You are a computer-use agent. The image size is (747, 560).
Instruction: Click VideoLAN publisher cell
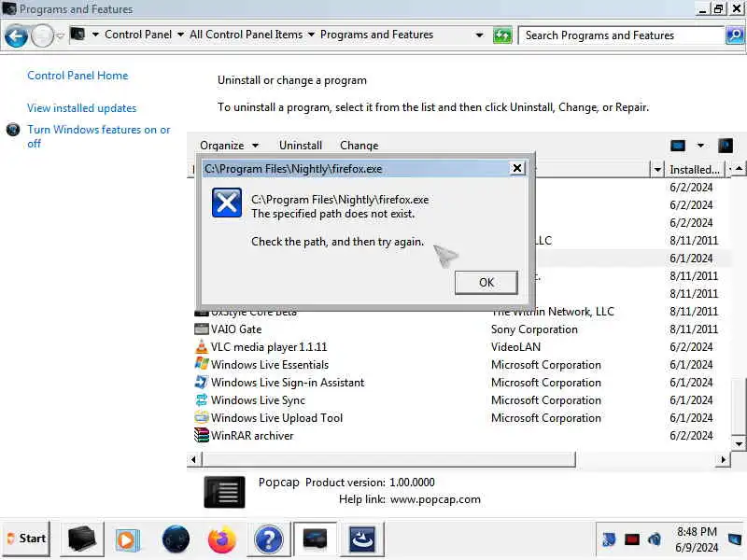tap(515, 347)
